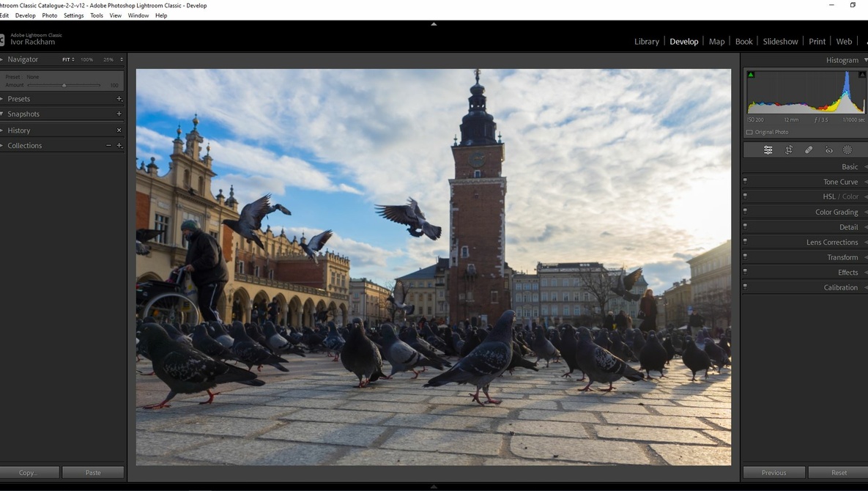Collapse the Histogram panel
868x491 pixels.
(x=842, y=60)
